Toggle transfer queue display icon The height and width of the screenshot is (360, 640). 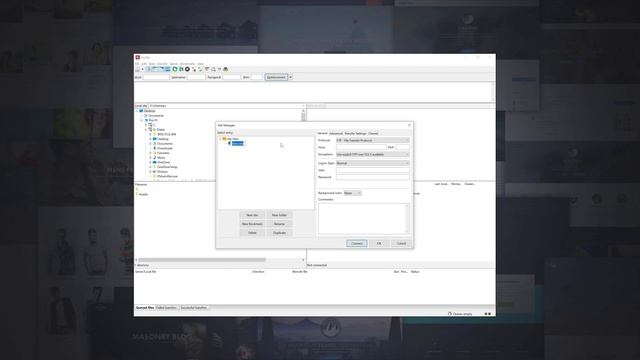[x=167, y=69]
